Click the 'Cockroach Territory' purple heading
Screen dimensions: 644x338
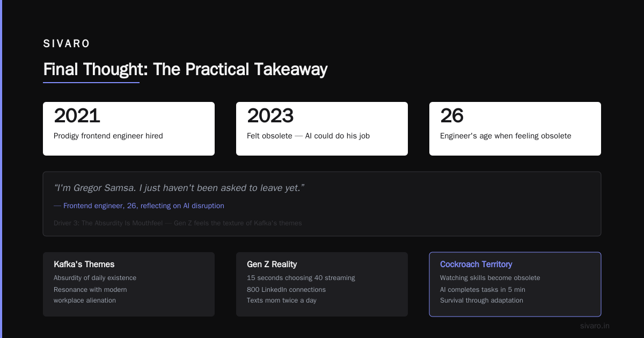click(x=476, y=264)
